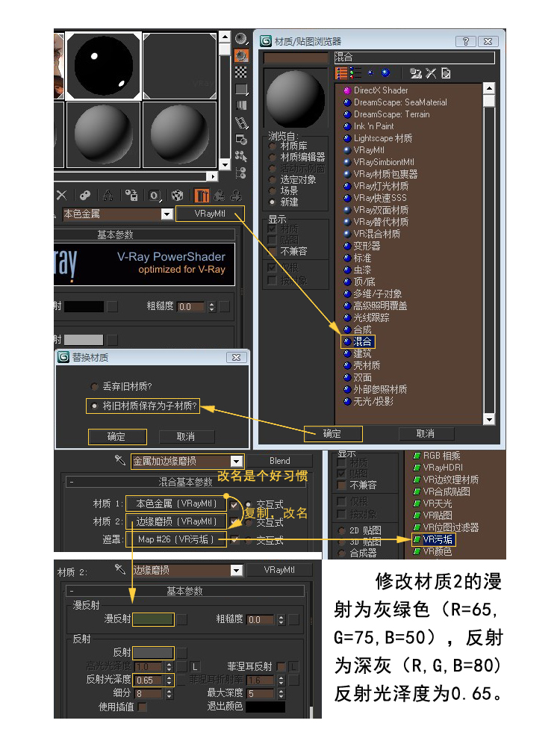Viewport: 560px width, 747px height.
Task: Click the Make Material Copy icon
Action: click(x=85, y=195)
